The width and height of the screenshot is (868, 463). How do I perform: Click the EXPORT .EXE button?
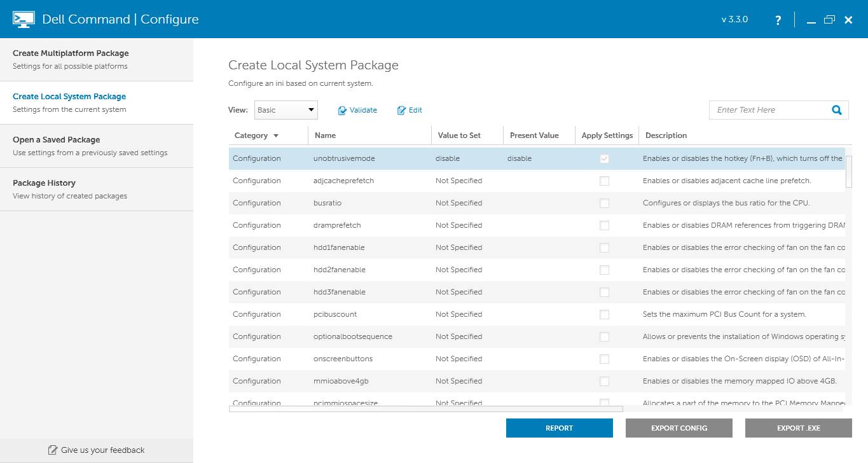pos(799,428)
